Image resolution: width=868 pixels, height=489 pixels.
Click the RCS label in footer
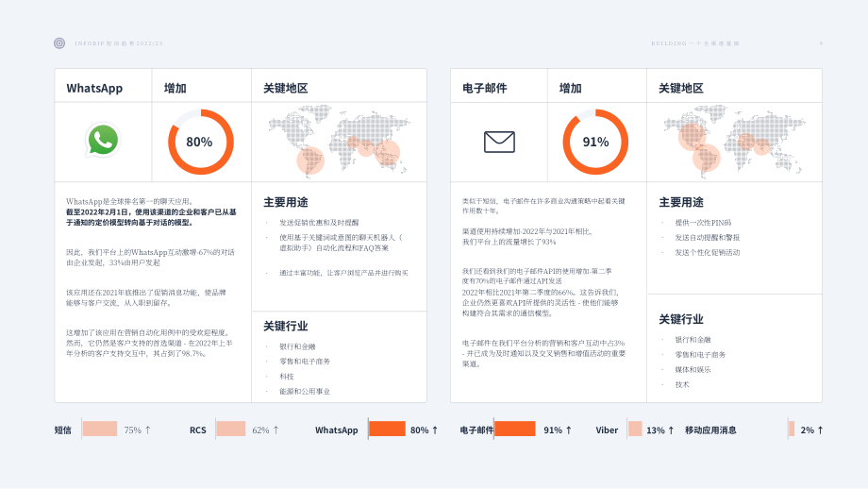click(x=197, y=430)
